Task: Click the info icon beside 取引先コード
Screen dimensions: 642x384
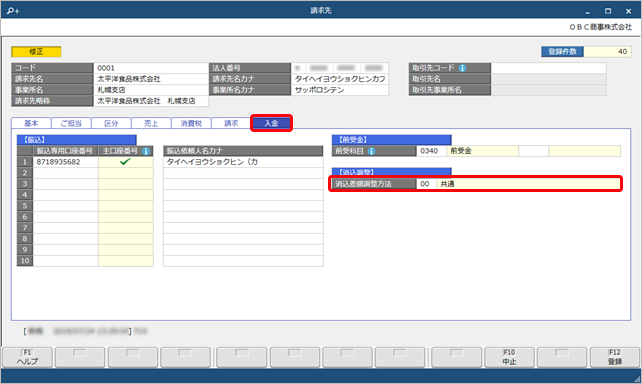Action: pyautogui.click(x=462, y=68)
